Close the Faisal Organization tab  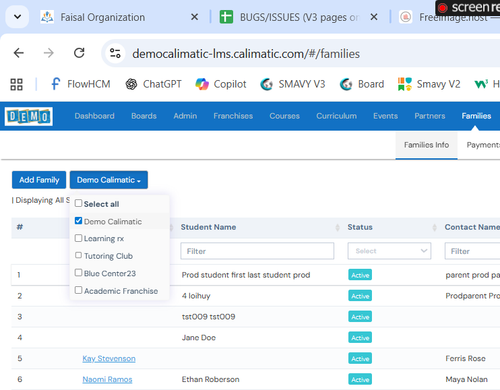pyautogui.click(x=194, y=17)
